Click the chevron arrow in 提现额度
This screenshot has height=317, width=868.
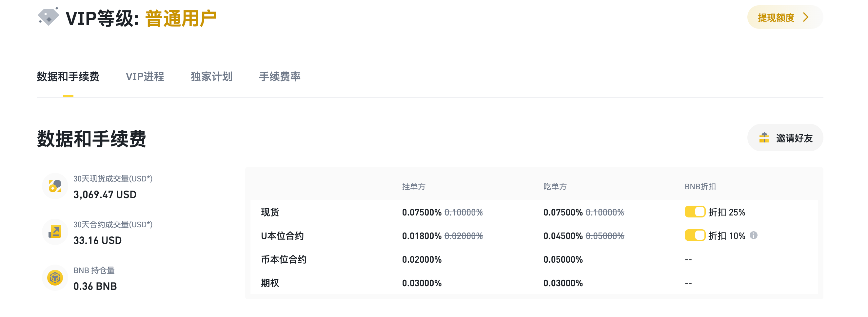(x=806, y=17)
